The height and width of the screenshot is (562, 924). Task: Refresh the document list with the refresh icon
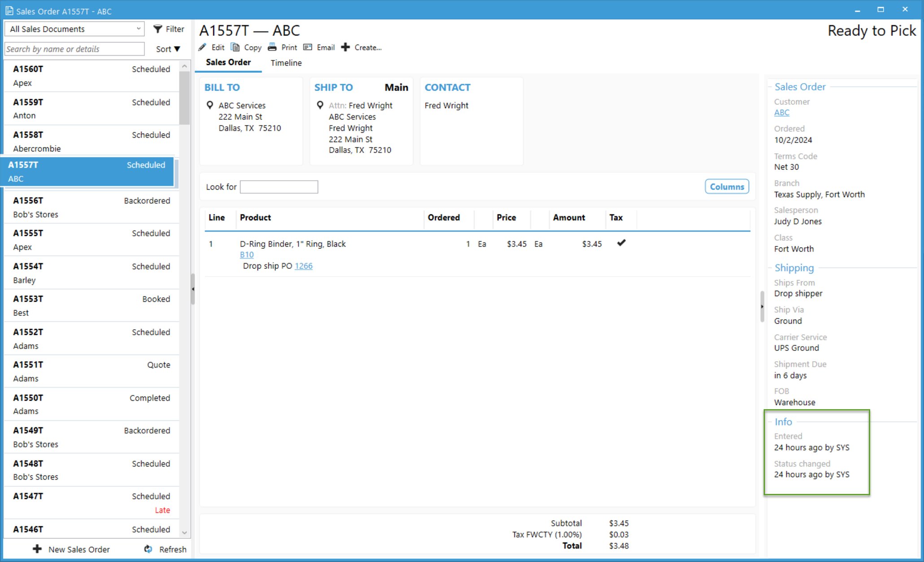pyautogui.click(x=148, y=549)
